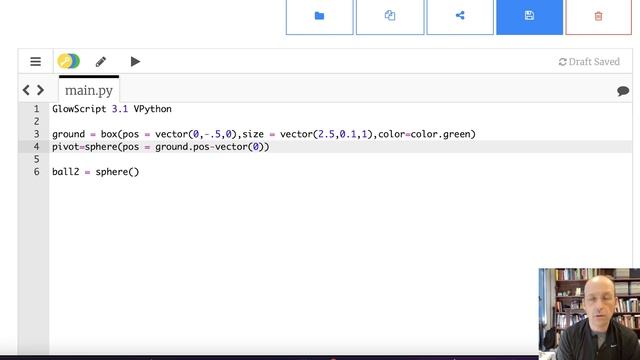Click 'ball2 = sphere()' code line

[96, 172]
